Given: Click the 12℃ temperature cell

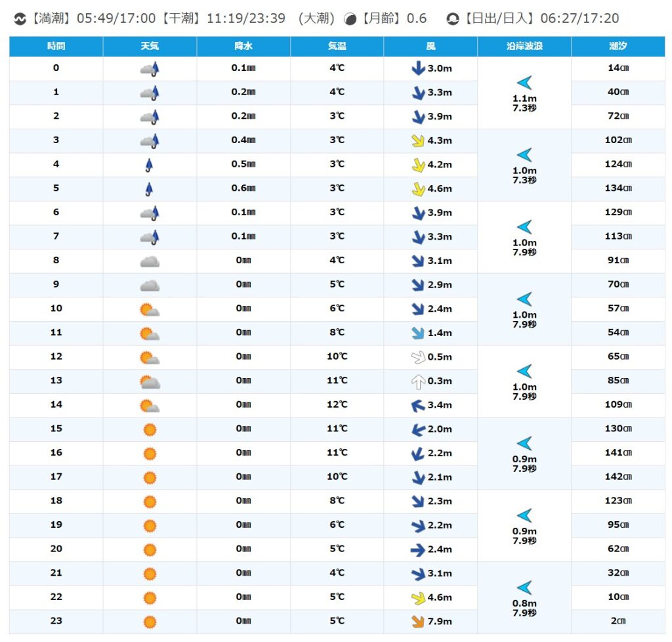Looking at the screenshot, I should click(x=337, y=405).
